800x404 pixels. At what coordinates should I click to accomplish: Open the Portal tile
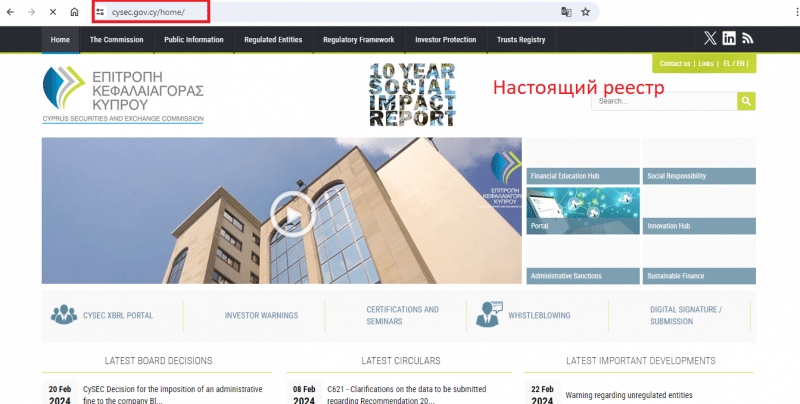point(583,211)
